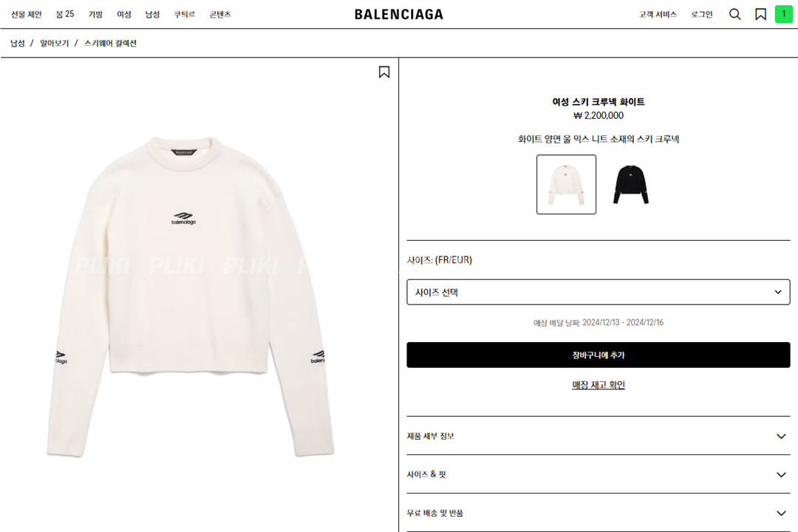798x532 pixels.
Task: Expand the 사이즈 & 핏 section
Action: (598, 474)
